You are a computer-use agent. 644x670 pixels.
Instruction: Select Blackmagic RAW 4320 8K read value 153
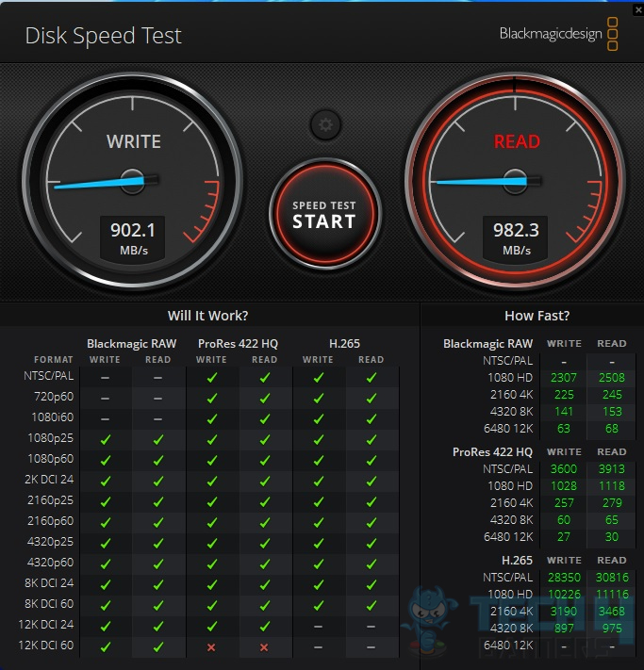(x=612, y=412)
